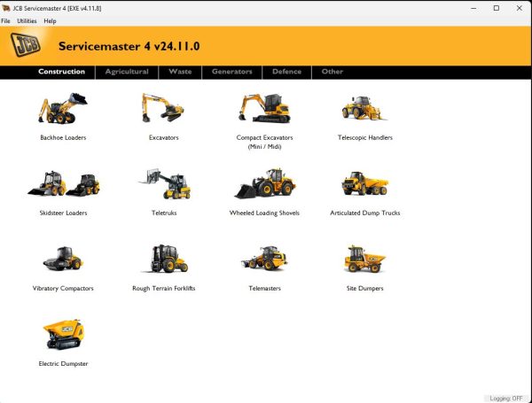Open the File menu

(x=5, y=21)
